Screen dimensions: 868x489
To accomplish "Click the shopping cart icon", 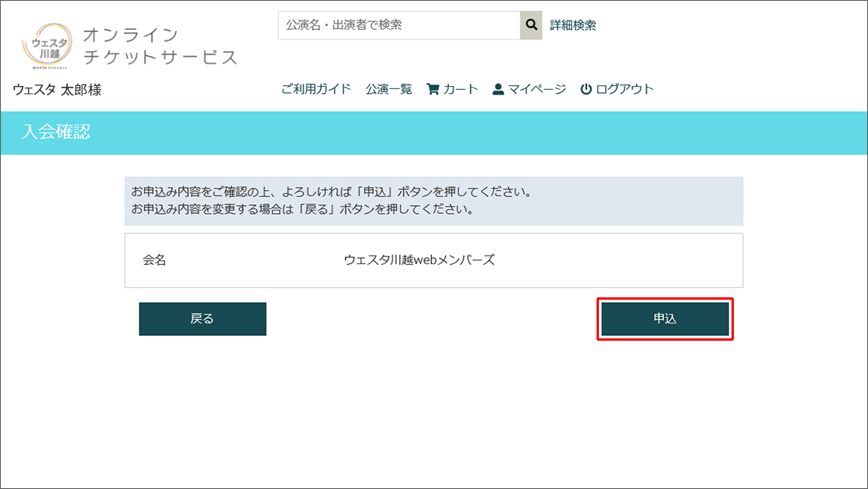I will pos(432,89).
